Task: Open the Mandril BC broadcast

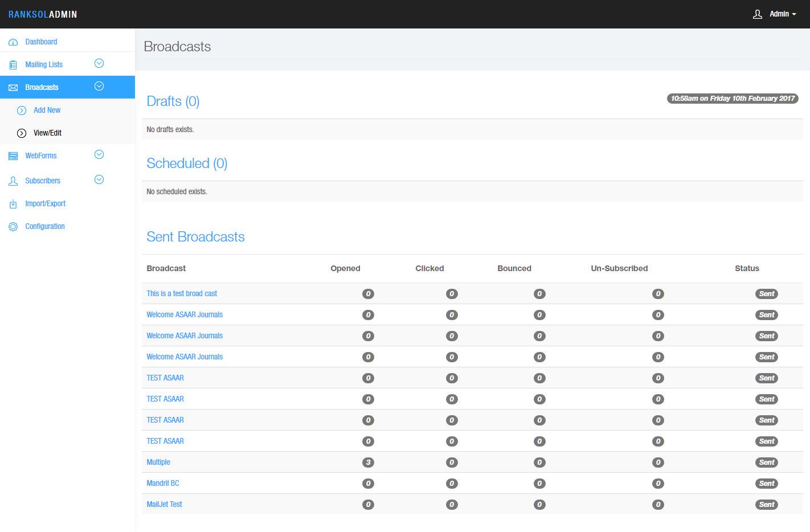Action: (163, 483)
